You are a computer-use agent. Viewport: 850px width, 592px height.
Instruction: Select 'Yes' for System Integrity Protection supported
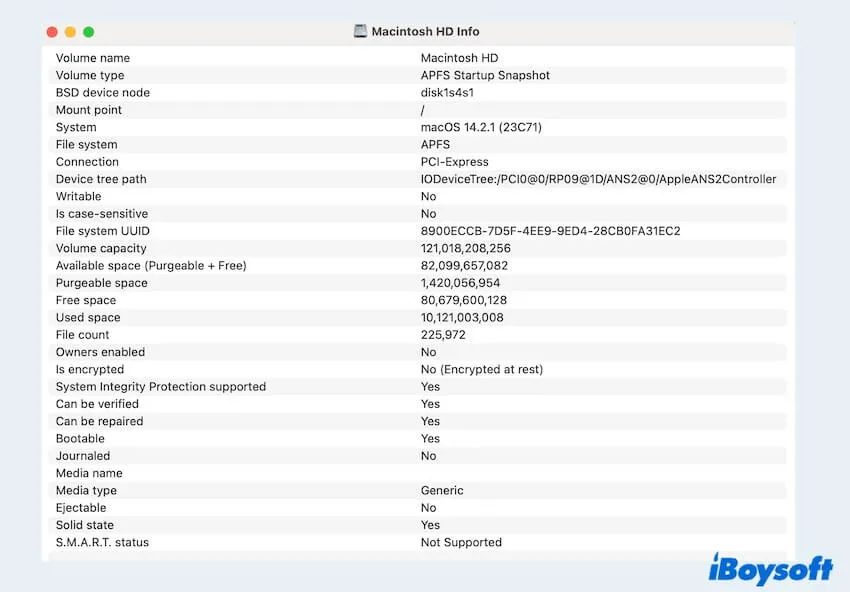pyautogui.click(x=430, y=387)
